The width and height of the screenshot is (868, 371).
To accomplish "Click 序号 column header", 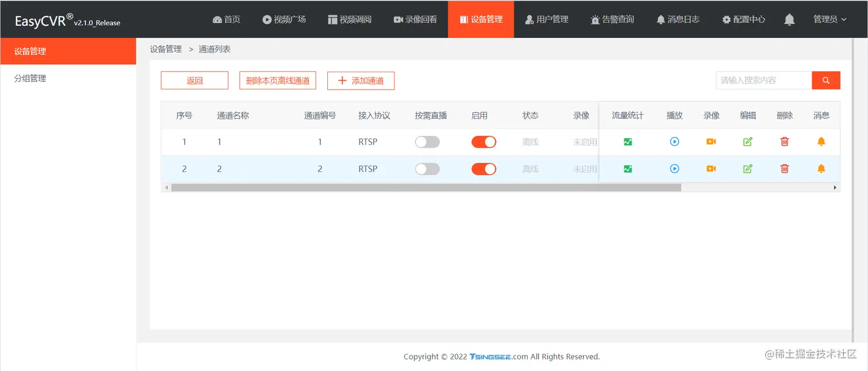I will click(x=184, y=115).
